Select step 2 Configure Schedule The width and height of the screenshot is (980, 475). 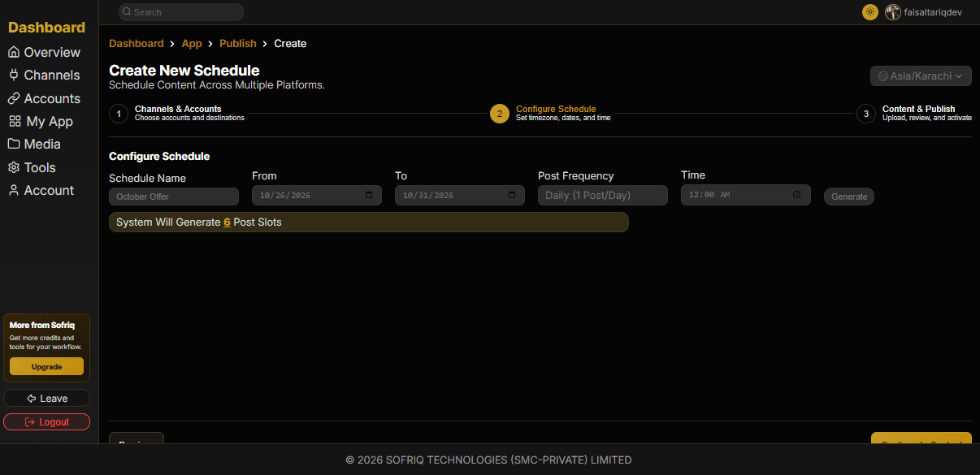pyautogui.click(x=550, y=114)
